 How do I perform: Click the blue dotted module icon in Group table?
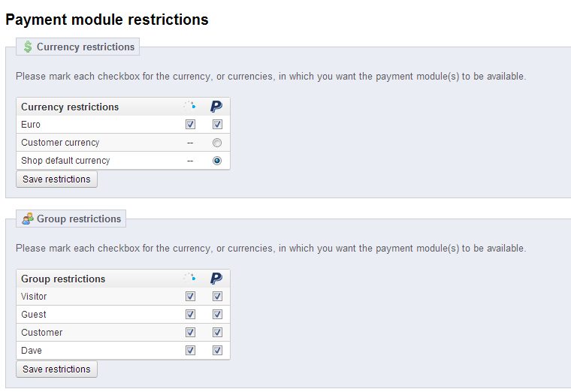[x=190, y=279]
